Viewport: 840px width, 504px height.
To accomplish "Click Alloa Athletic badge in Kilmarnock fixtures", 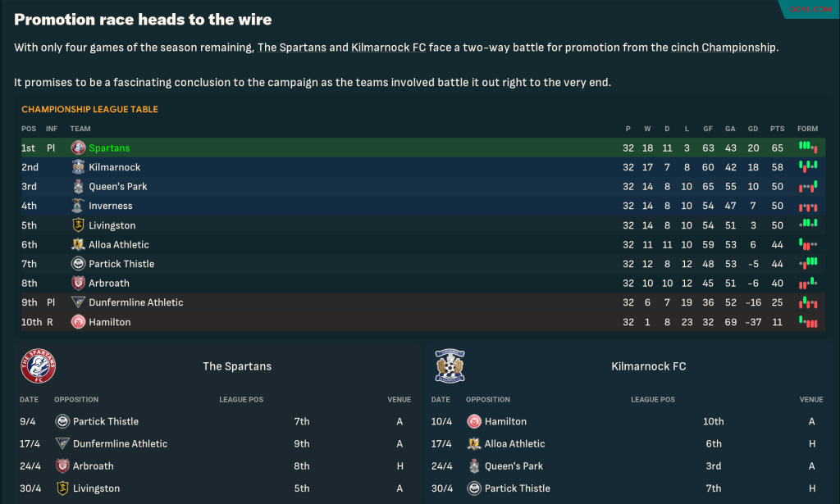I will point(474,444).
